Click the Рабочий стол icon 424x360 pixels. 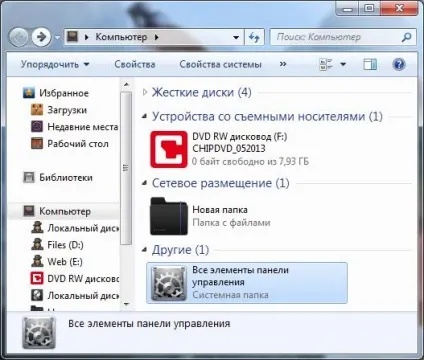[x=37, y=143]
